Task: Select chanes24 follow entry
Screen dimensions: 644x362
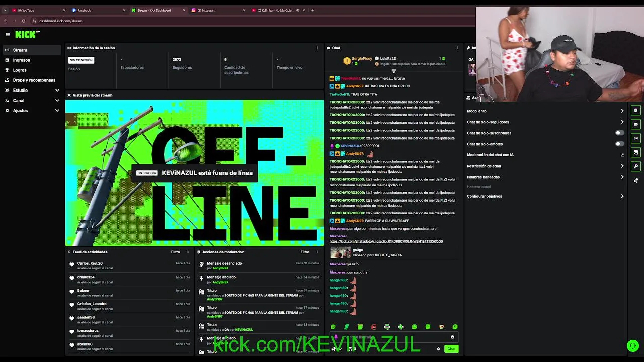Action: pos(130,279)
